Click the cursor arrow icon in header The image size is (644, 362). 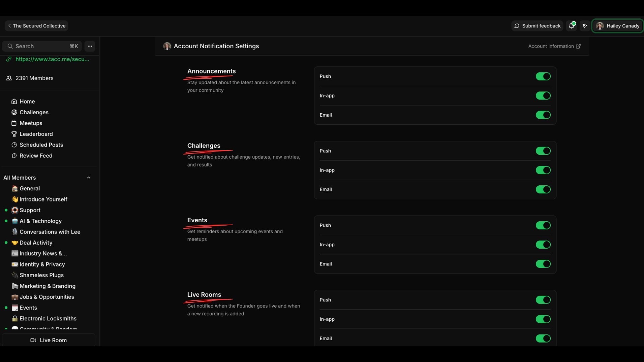[585, 26]
